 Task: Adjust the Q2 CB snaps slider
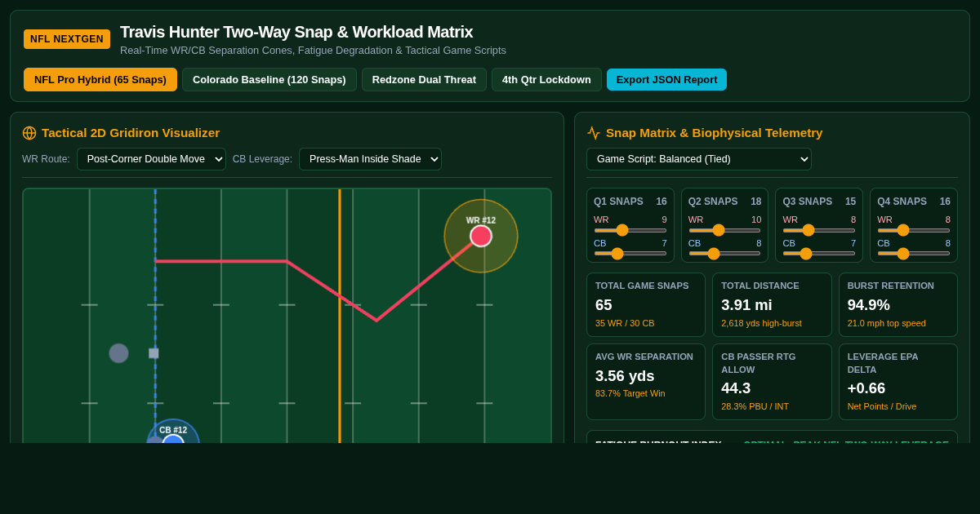click(x=724, y=254)
